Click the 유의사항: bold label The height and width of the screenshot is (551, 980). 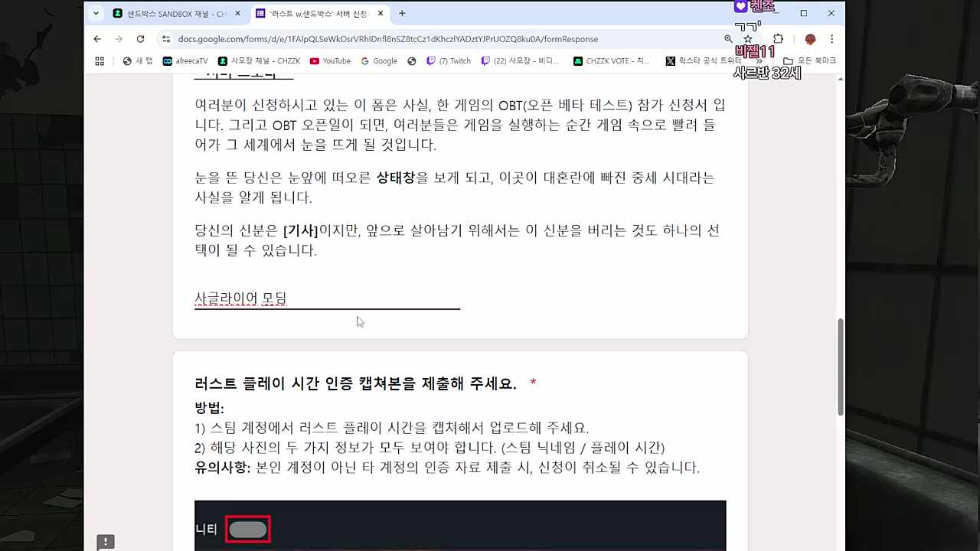[x=223, y=468]
